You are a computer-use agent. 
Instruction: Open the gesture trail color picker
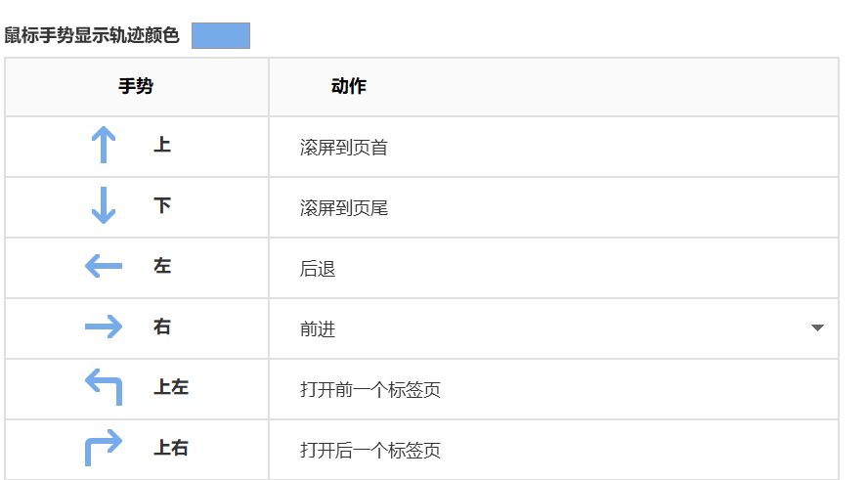[x=221, y=36]
